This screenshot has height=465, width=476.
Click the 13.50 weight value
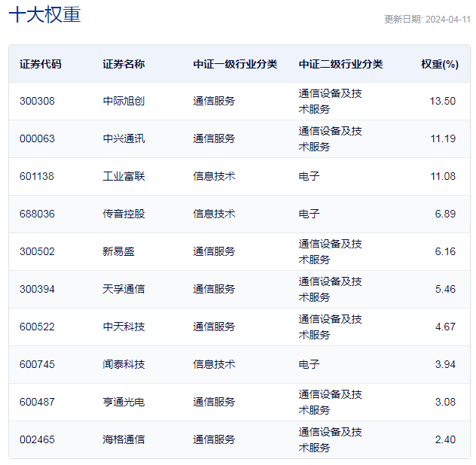(x=442, y=101)
